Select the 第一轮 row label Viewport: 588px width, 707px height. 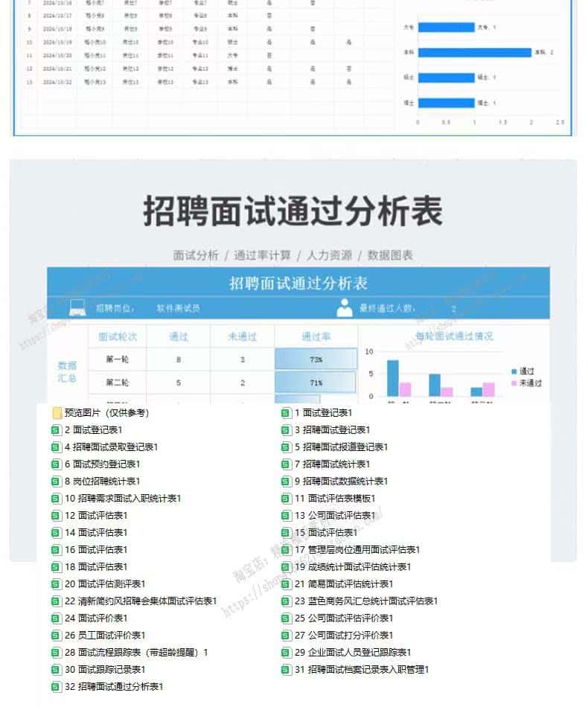(x=118, y=359)
